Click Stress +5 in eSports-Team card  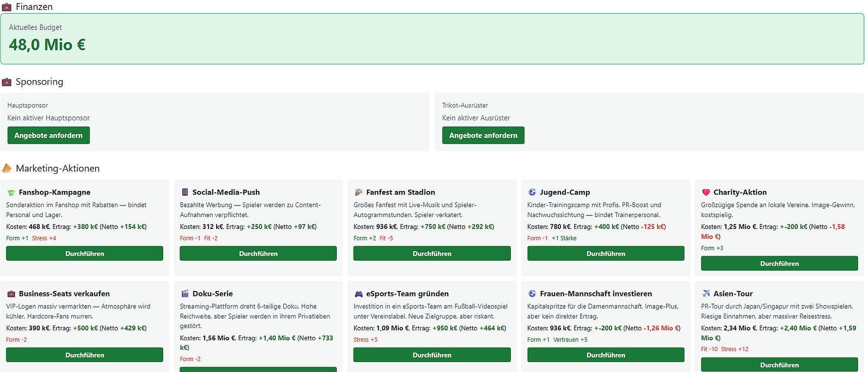point(365,340)
